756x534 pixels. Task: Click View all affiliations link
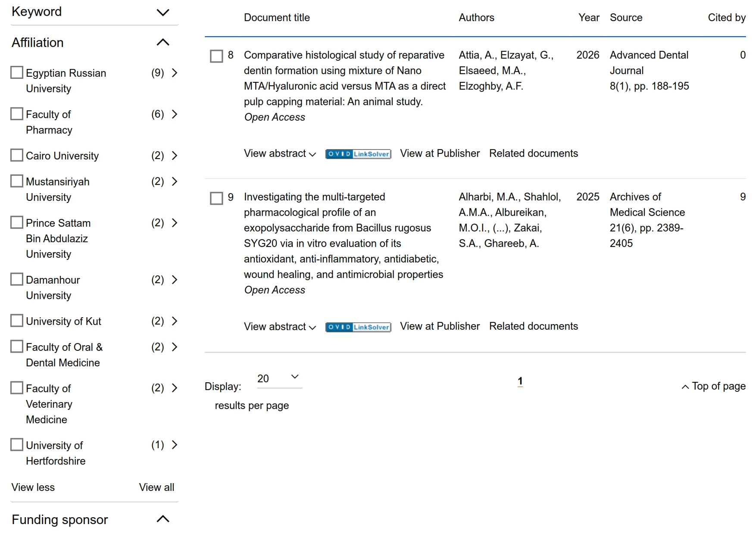[156, 487]
